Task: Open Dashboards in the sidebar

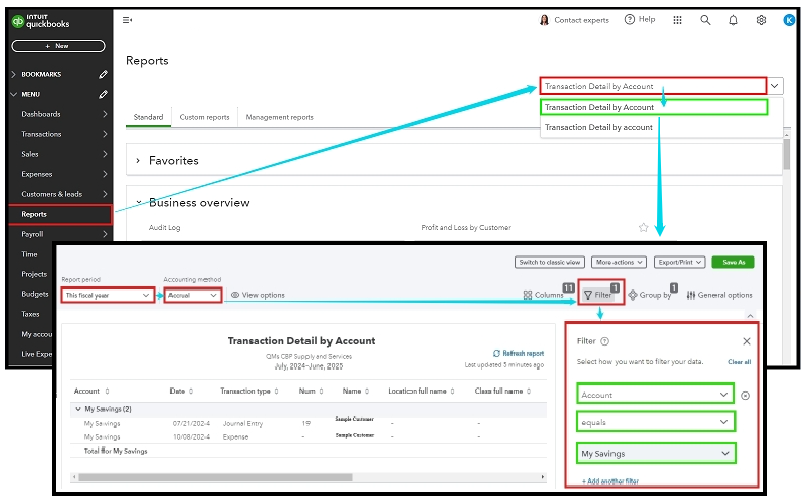Action: (x=60, y=114)
